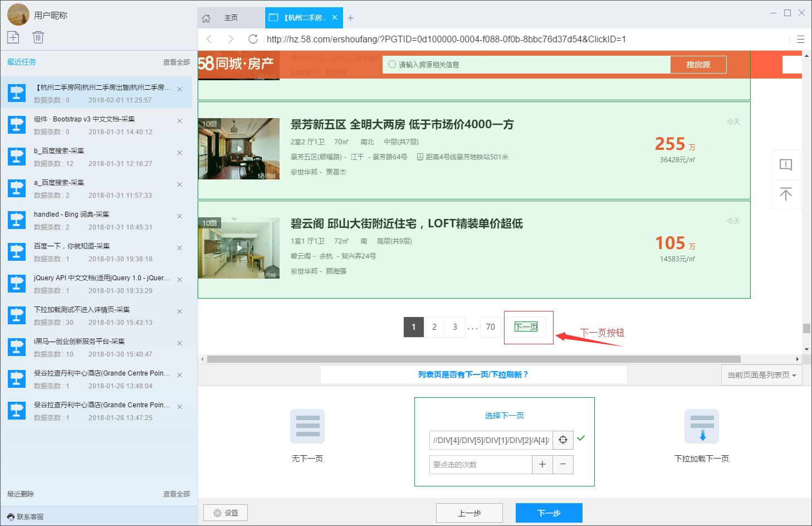Click the trash delete icon
This screenshot has height=526, width=812.
click(x=38, y=37)
